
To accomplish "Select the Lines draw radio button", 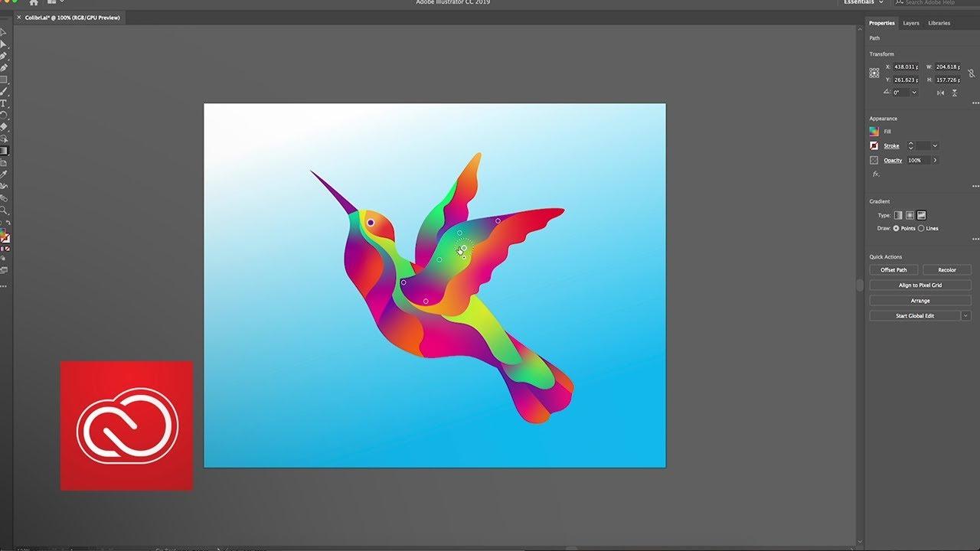I will [921, 229].
